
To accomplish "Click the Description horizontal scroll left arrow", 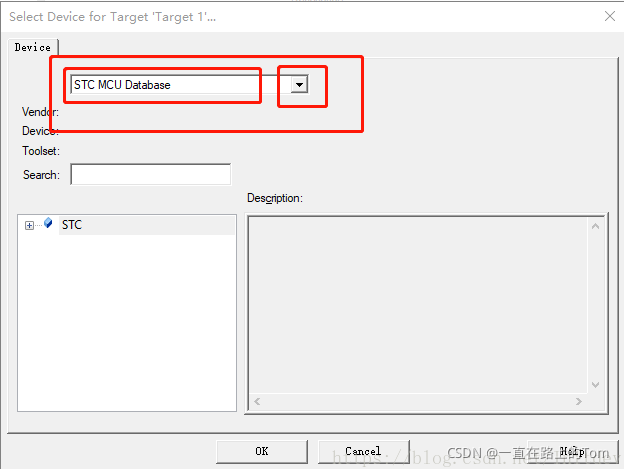I will pyautogui.click(x=257, y=401).
